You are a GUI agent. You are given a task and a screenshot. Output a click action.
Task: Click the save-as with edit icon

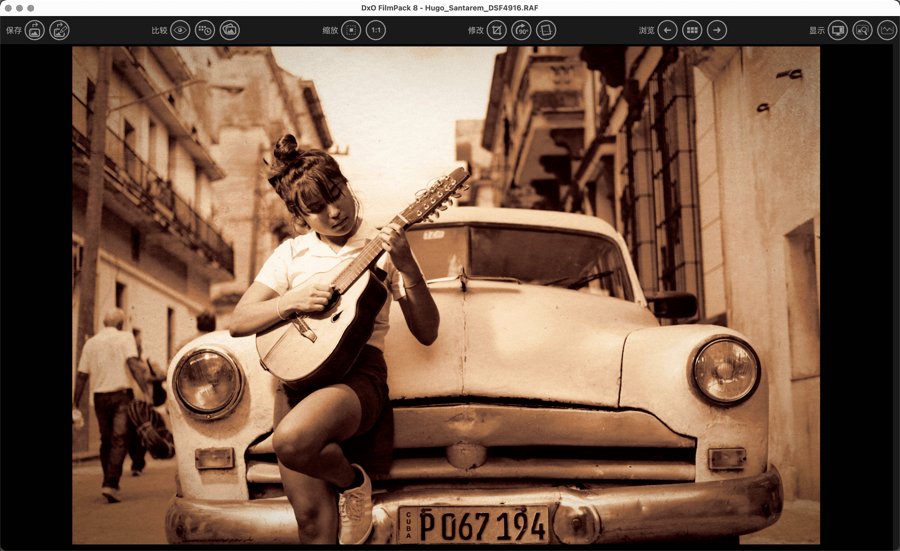pos(60,31)
